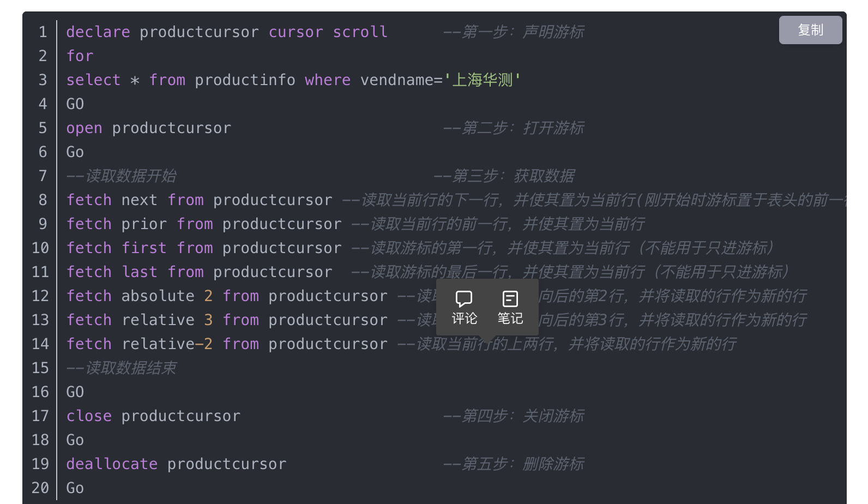Click the 第四步:关闭游标 comment

pos(514,416)
